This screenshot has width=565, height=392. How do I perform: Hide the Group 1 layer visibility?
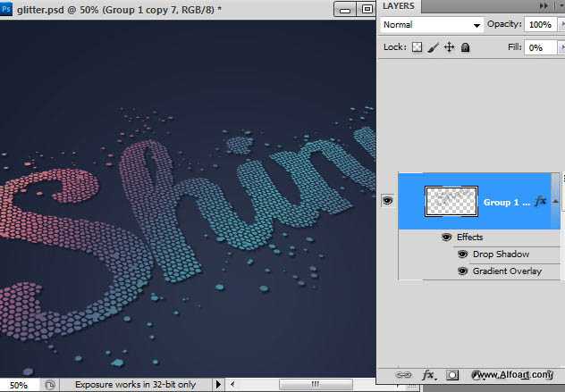387,202
